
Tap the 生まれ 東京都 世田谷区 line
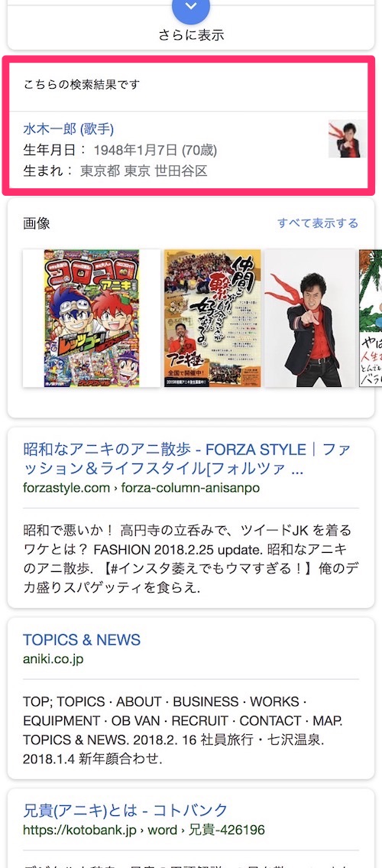coord(115,171)
